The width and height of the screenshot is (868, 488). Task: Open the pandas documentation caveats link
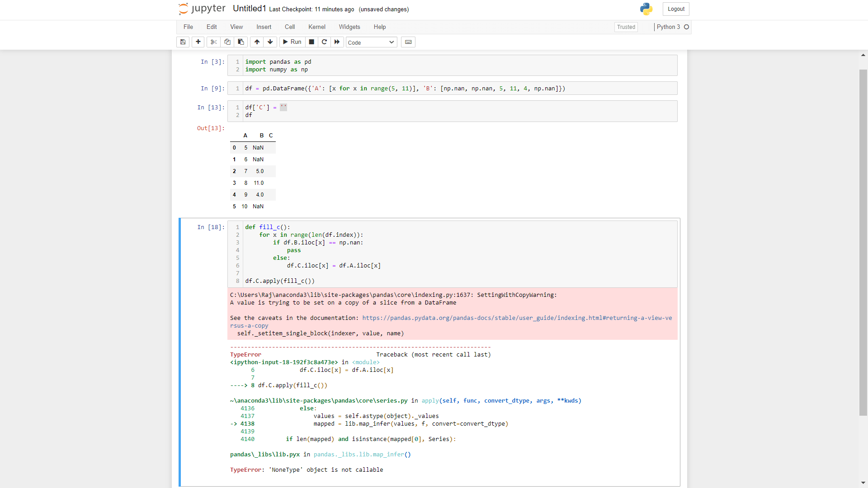pyautogui.click(x=517, y=318)
